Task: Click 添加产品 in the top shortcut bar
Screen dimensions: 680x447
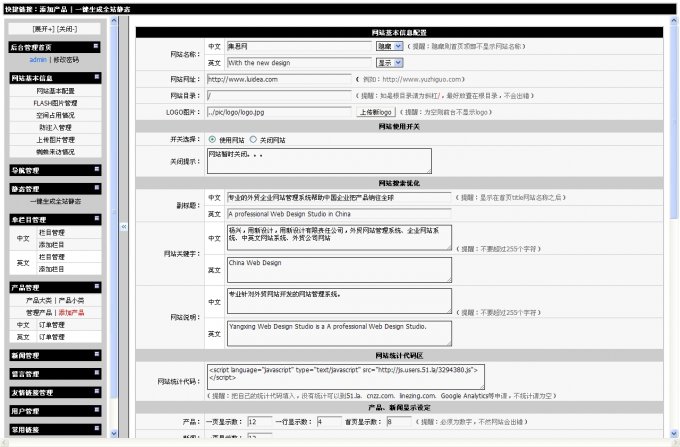Action: (x=53, y=9)
